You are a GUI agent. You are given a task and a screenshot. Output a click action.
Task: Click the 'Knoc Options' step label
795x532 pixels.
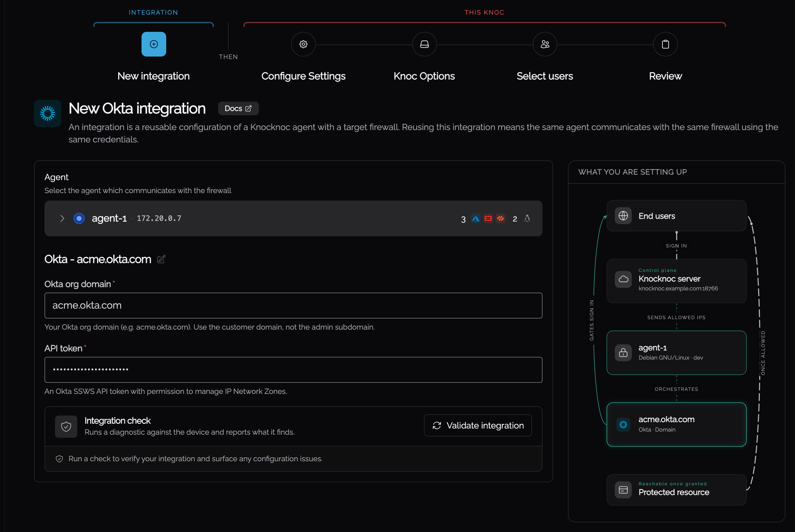coord(424,76)
